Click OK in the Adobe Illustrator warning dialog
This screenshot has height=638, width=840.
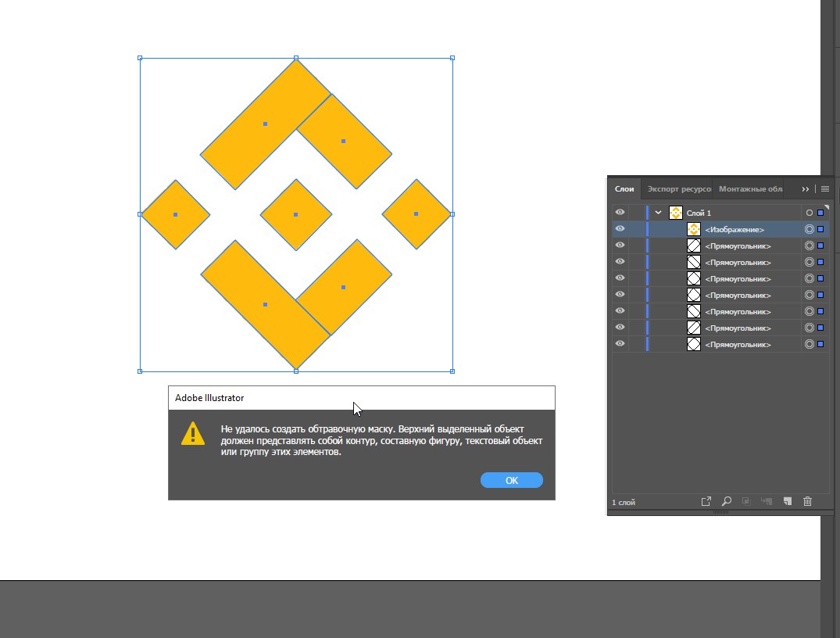point(512,480)
